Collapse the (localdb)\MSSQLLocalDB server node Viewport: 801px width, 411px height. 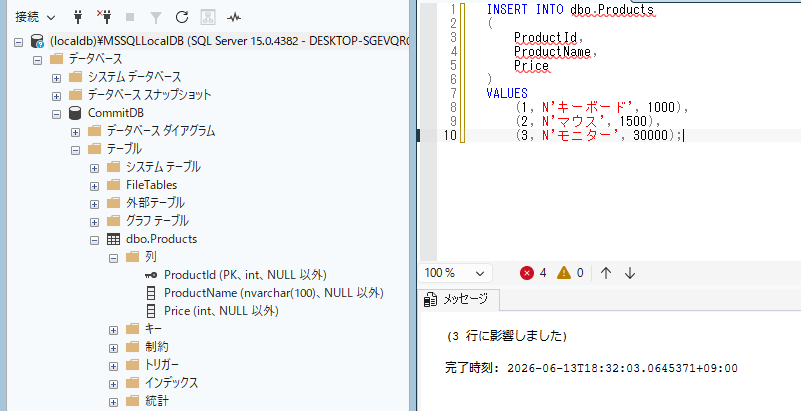pyautogui.click(x=18, y=42)
